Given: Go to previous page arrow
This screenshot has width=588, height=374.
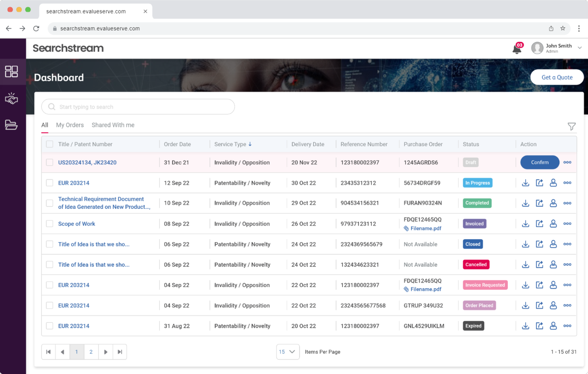Looking at the screenshot, I should (62, 352).
